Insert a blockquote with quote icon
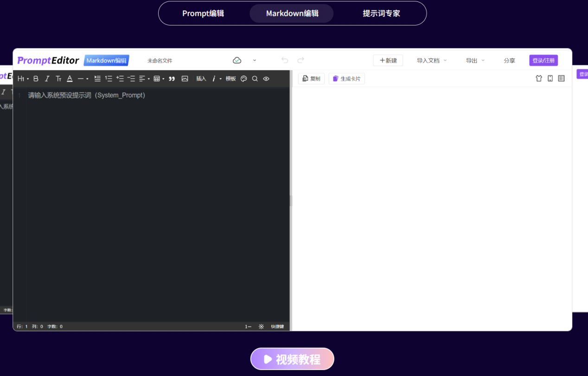This screenshot has height=376, width=588. [x=172, y=79]
